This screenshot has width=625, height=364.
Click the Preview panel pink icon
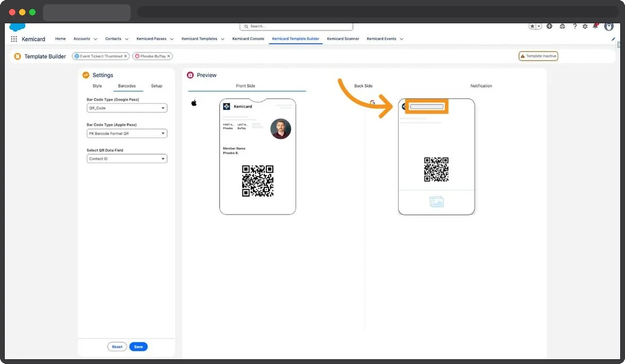[x=190, y=75]
